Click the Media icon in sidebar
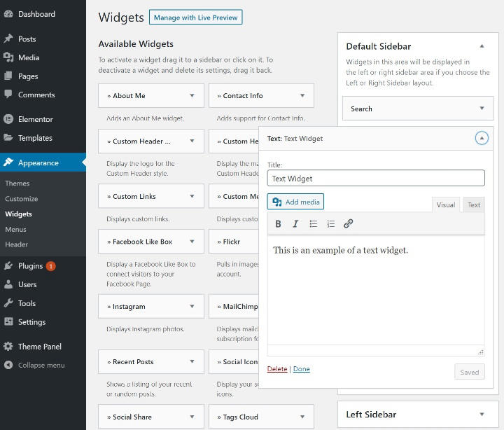Viewport: 504px width, 430px height. 8,57
